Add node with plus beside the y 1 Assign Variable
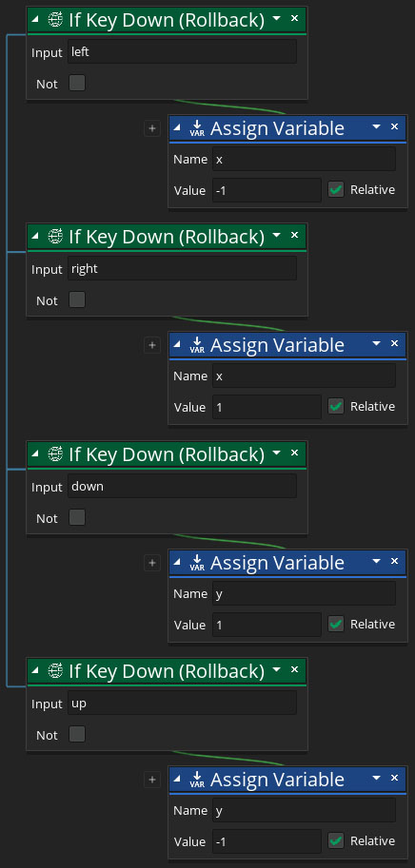Screen dimensions: 415x868 pos(151,563)
